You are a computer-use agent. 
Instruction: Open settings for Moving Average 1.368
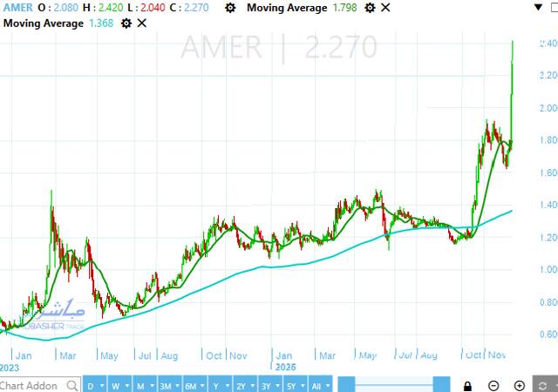coord(126,23)
